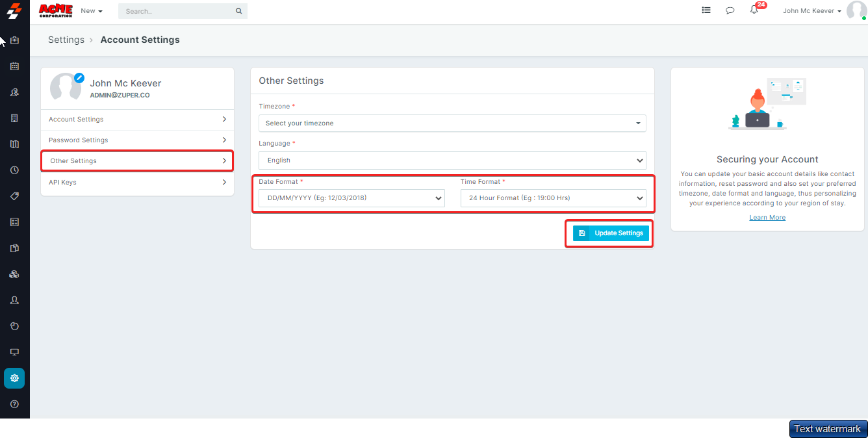Open the Language dropdown showing English
This screenshot has width=868, height=438.
pos(452,160)
